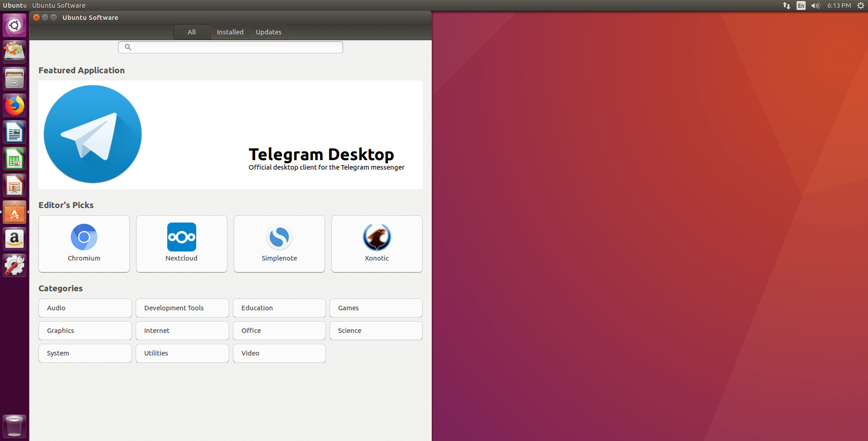Image resolution: width=868 pixels, height=441 pixels.
Task: Click the Telegram logo in featured banner
Action: pos(93,134)
